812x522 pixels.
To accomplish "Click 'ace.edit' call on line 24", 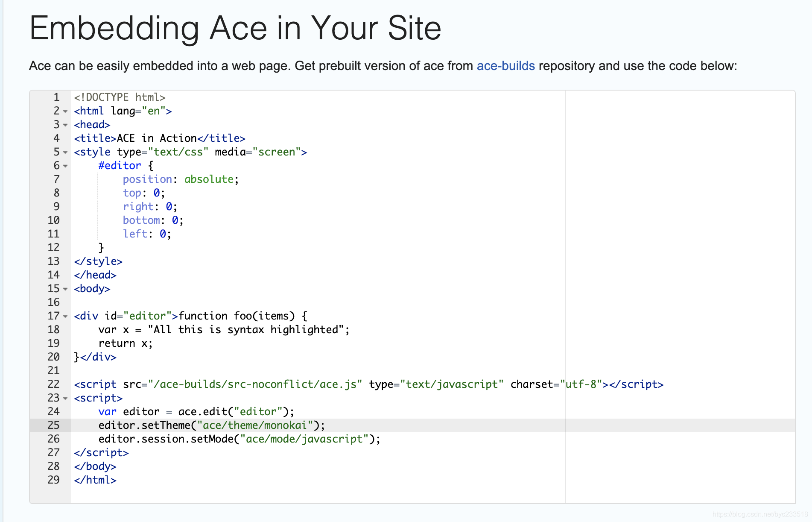I will tap(202, 412).
